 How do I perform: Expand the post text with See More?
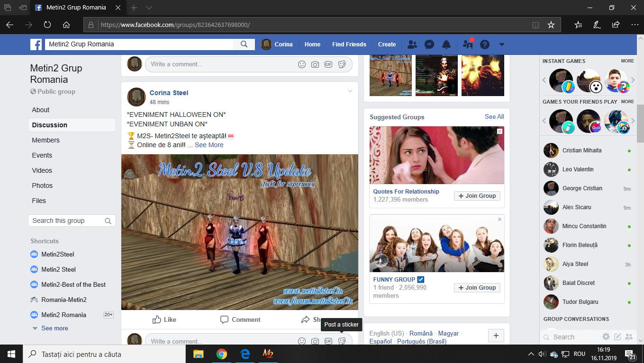tap(209, 145)
